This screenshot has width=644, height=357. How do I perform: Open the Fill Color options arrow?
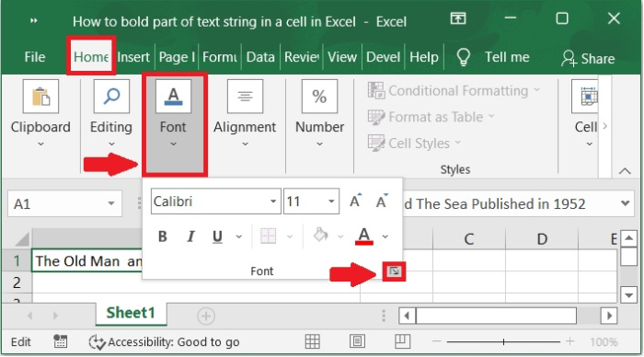coord(340,236)
